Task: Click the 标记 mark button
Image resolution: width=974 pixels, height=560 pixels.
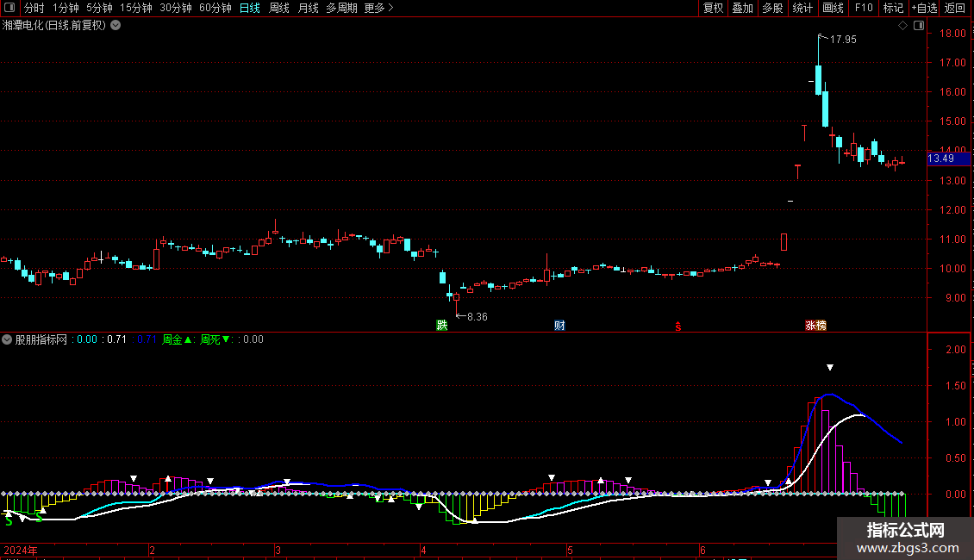Action: tap(893, 8)
